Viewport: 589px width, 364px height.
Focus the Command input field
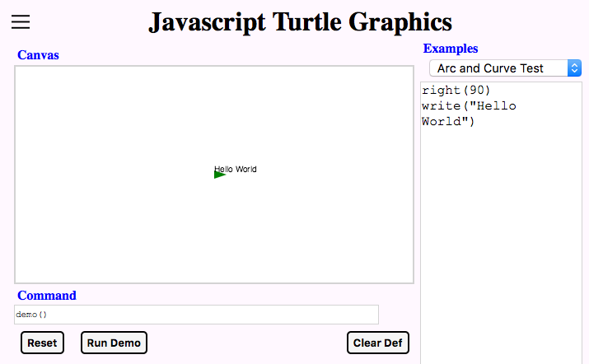[x=196, y=315]
